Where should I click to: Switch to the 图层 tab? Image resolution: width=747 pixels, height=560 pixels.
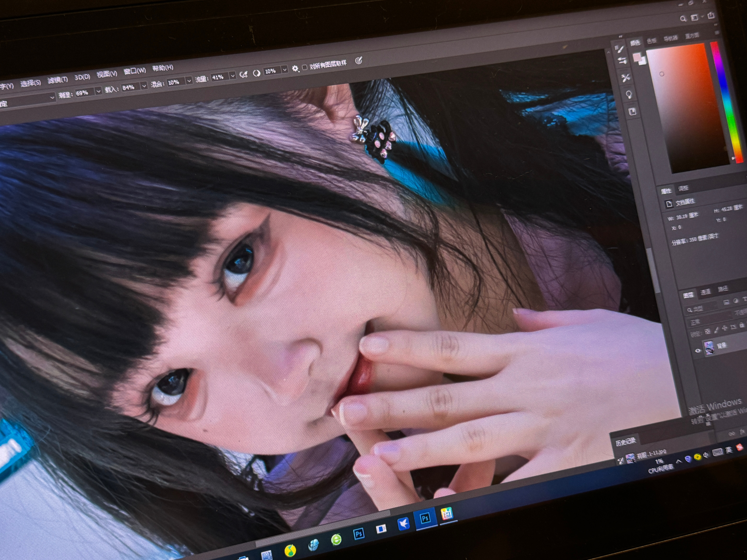click(x=688, y=295)
